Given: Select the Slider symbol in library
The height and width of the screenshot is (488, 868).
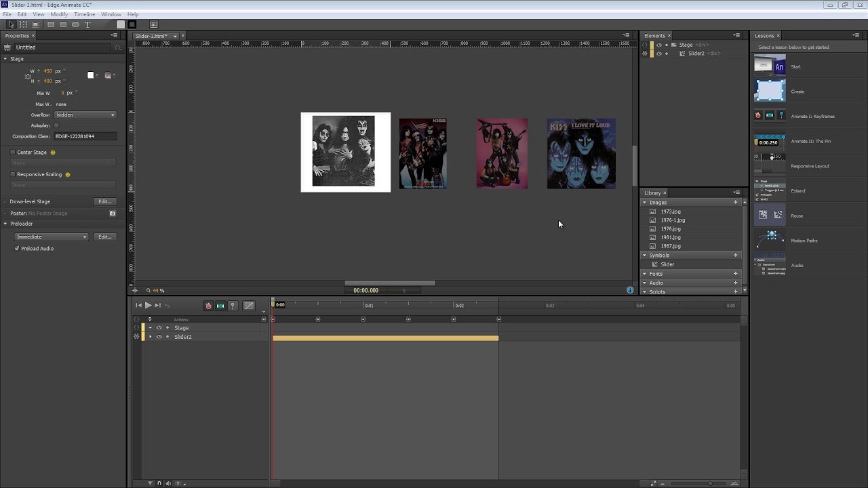Looking at the screenshot, I should (x=667, y=264).
